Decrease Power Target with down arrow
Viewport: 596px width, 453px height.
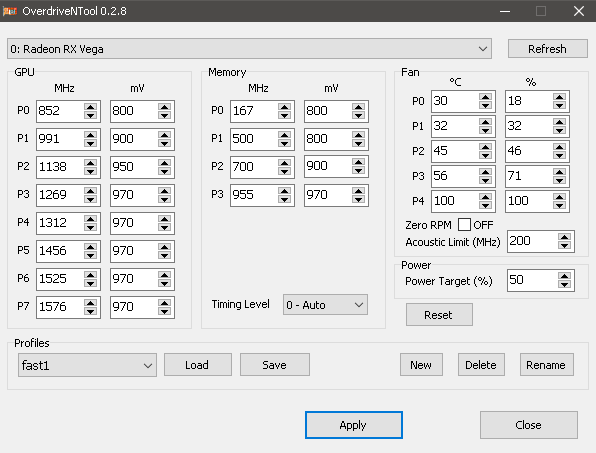coord(564,285)
